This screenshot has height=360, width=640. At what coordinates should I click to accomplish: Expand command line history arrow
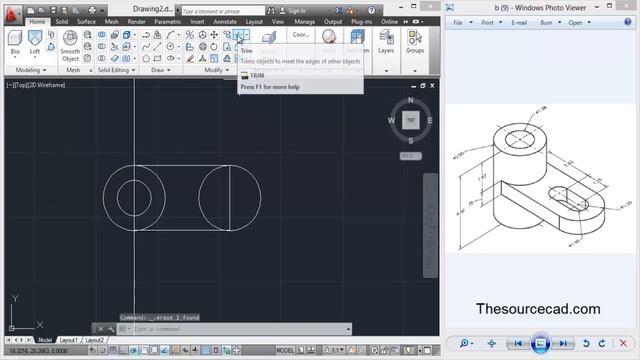pyautogui.click(x=348, y=329)
